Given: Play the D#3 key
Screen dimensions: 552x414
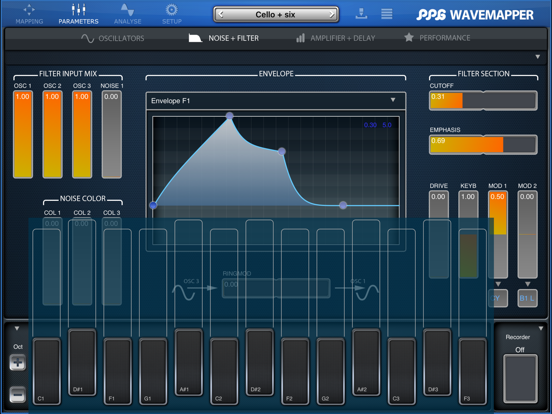Looking at the screenshot, I should (x=437, y=362).
